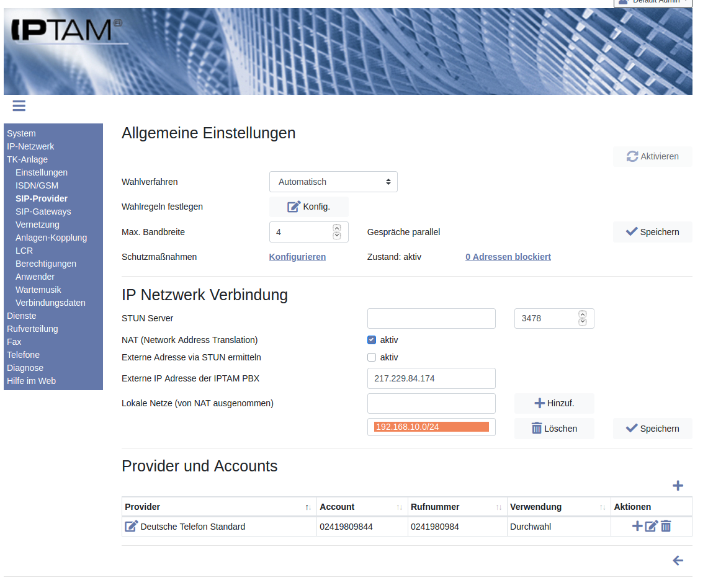Click the back arrow icon at bottom
Viewport: 708px width, 588px height.
point(678,561)
